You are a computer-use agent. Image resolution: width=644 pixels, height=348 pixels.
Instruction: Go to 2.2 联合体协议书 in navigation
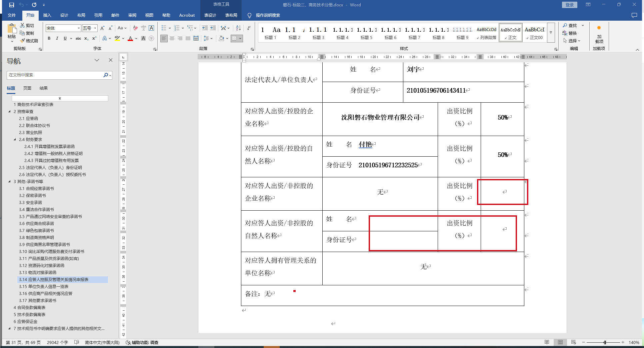coord(34,126)
